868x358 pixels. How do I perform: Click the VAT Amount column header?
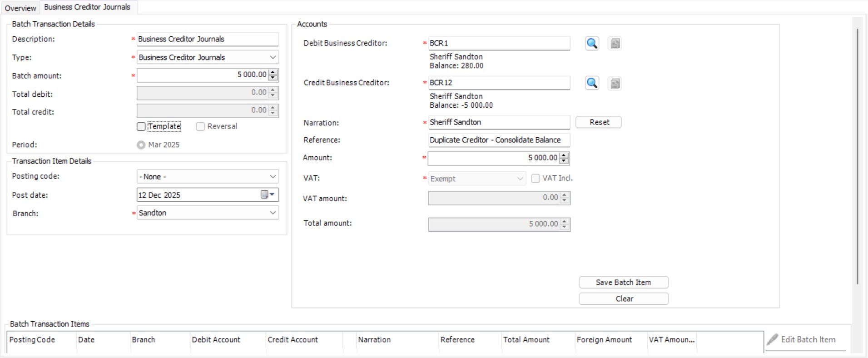(x=672, y=340)
